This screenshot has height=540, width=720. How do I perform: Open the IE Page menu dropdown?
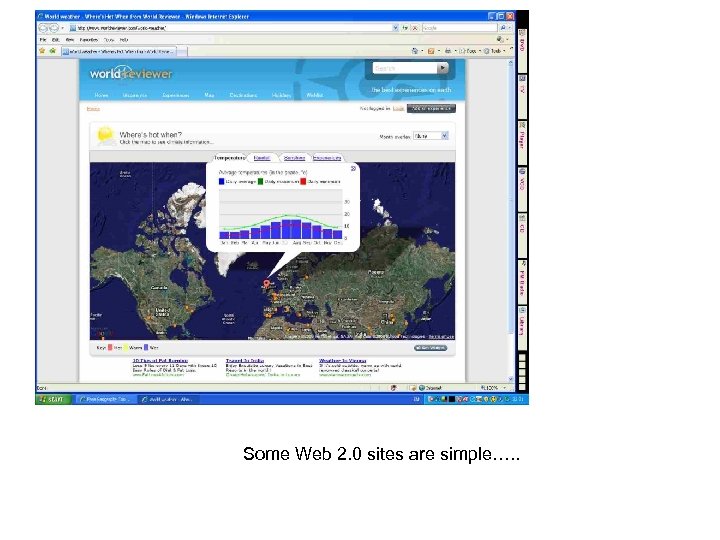[x=469, y=51]
